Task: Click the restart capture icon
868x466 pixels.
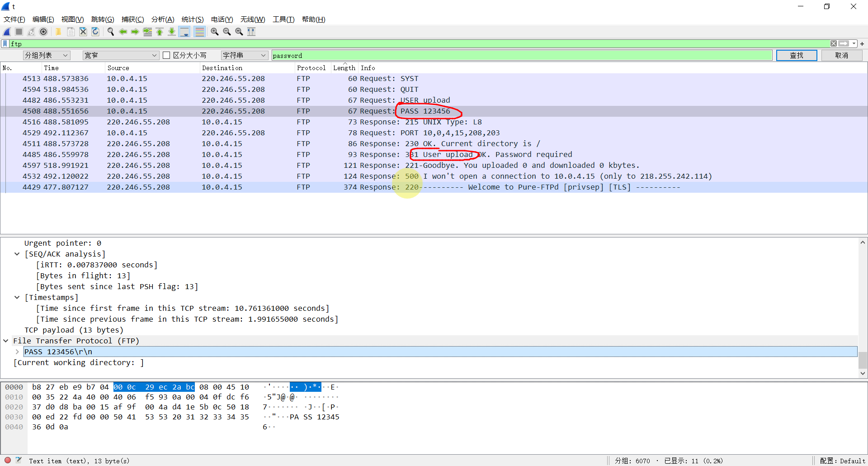Action: click(31, 32)
